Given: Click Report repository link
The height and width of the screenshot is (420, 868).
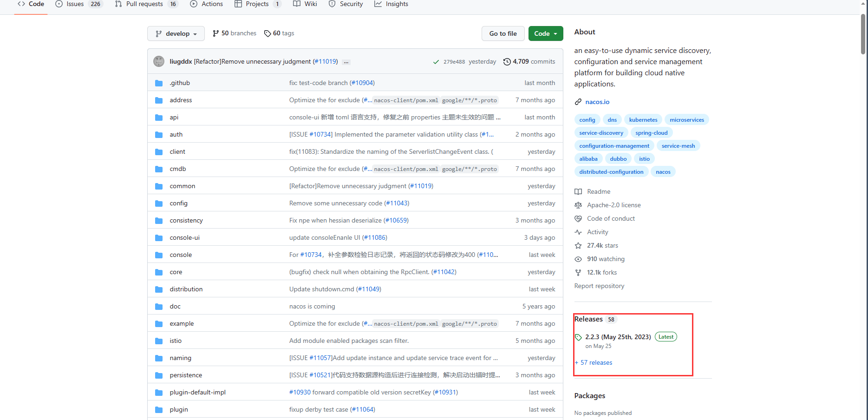Looking at the screenshot, I should click(x=599, y=286).
